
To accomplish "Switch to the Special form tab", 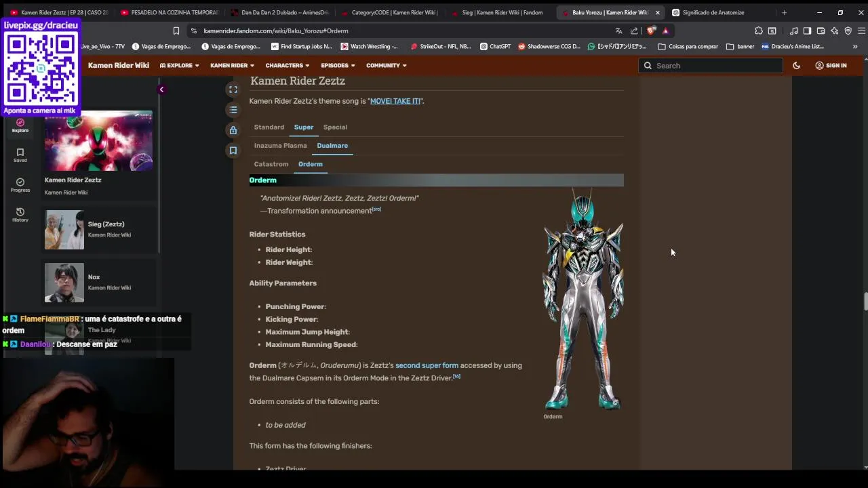I will click(x=335, y=127).
